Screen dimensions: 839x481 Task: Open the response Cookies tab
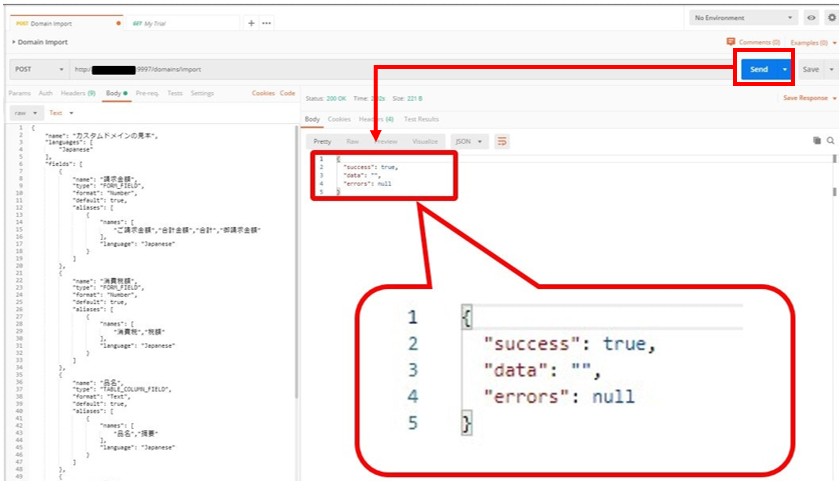pos(339,119)
